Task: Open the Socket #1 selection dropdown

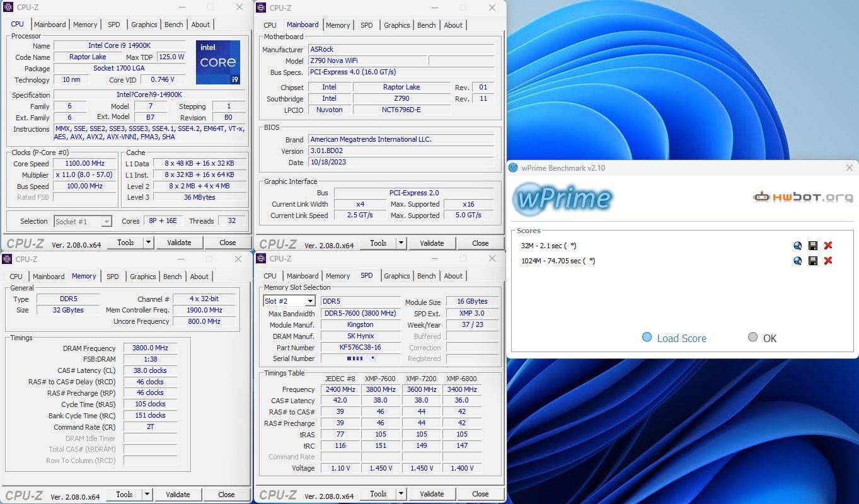Action: (107, 222)
